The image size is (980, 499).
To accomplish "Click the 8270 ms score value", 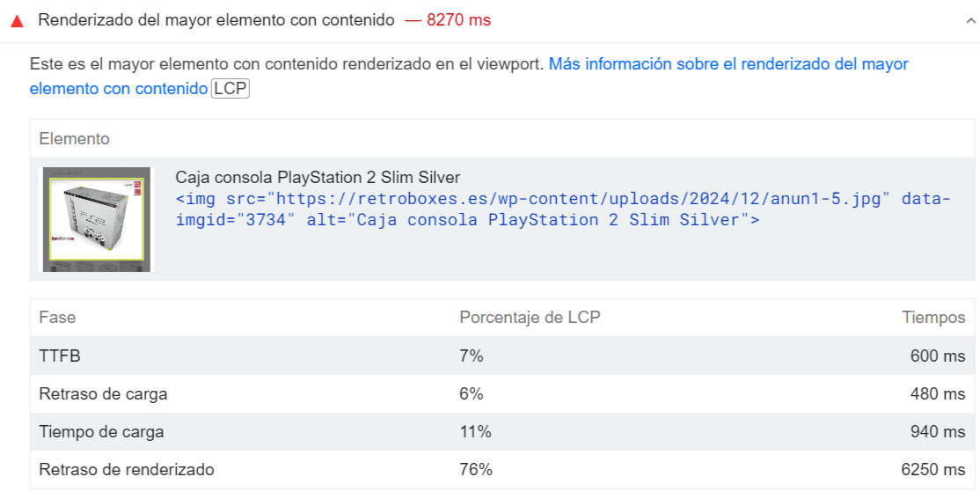I will pos(458,20).
